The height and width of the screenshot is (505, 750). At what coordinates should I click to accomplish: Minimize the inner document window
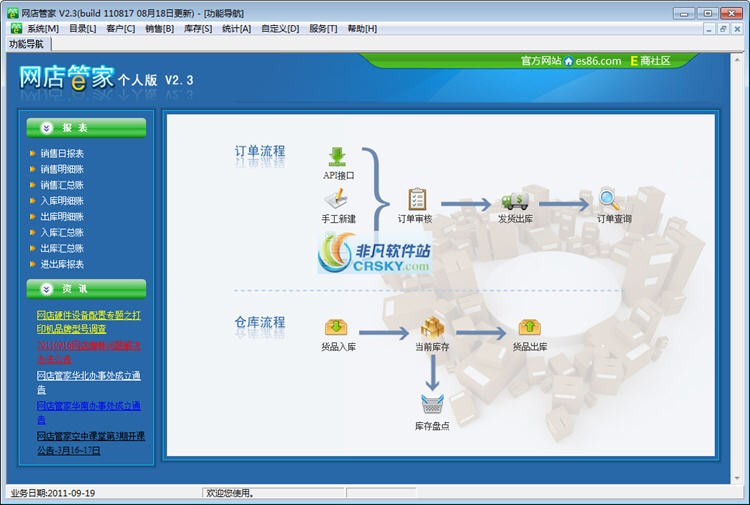pos(709,29)
